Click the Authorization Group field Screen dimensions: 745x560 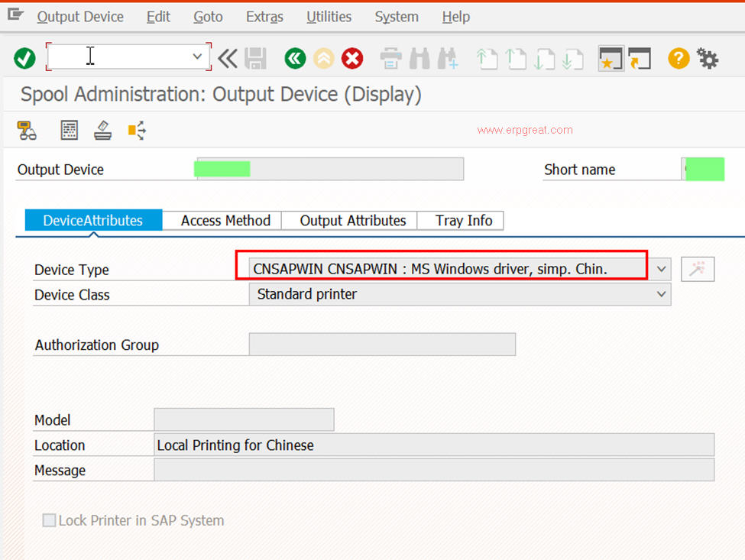pos(382,345)
